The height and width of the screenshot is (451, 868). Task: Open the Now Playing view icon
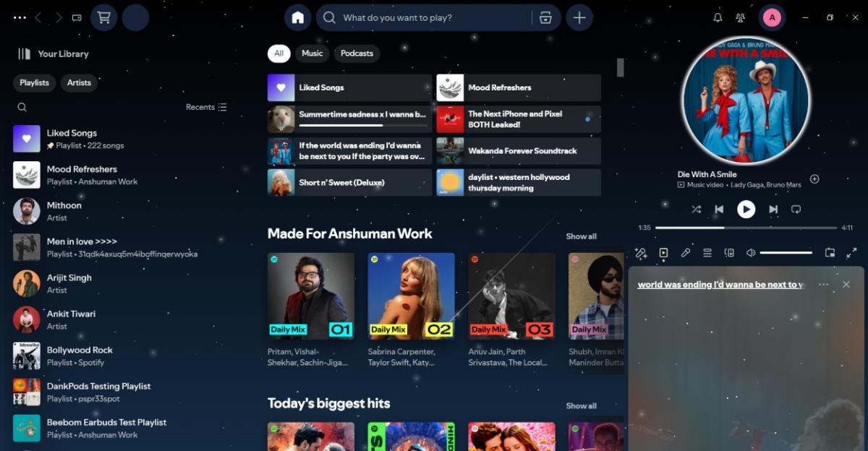pyautogui.click(x=663, y=252)
